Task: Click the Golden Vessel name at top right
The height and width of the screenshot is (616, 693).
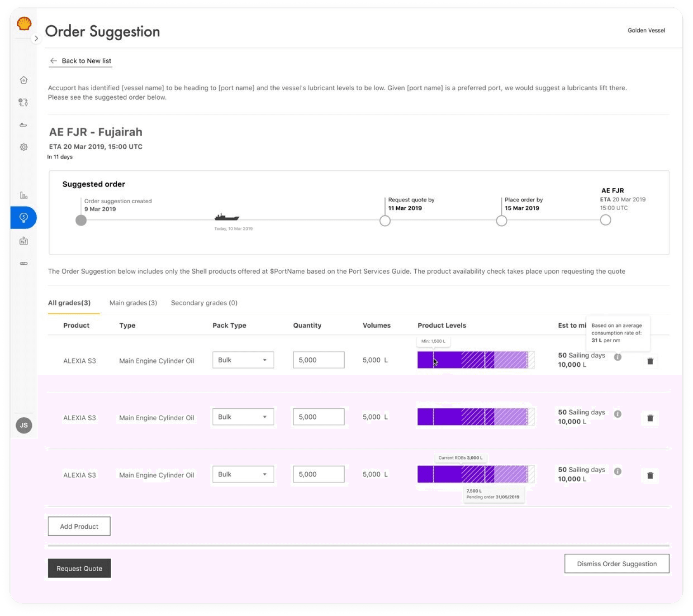Action: (646, 30)
